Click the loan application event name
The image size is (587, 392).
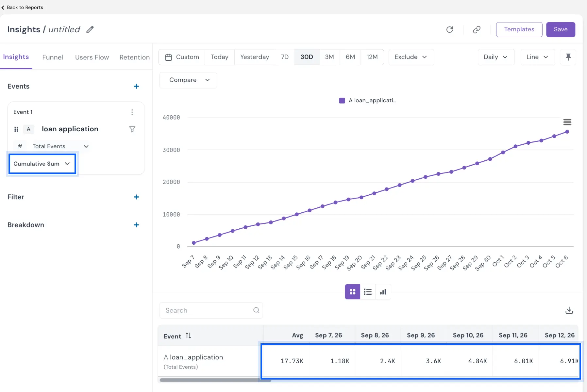pyautogui.click(x=70, y=129)
